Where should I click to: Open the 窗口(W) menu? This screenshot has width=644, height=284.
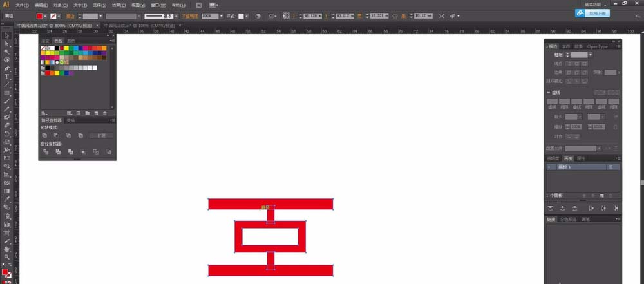point(158,5)
